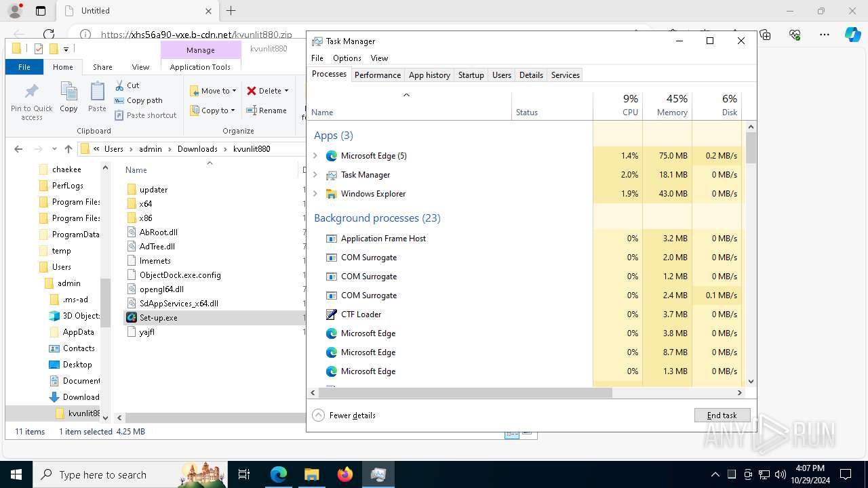Switch to Explorer View tab
The width and height of the screenshot is (868, 488).
(x=140, y=67)
